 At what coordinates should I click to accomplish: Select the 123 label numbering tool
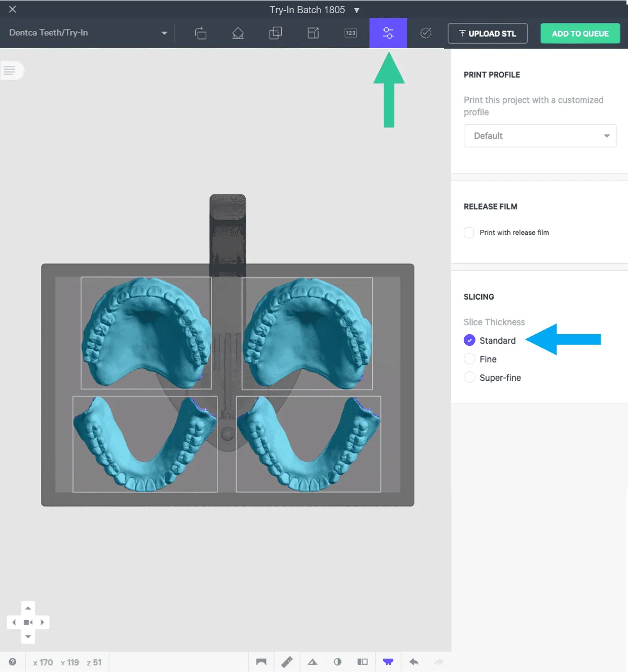pos(351,33)
